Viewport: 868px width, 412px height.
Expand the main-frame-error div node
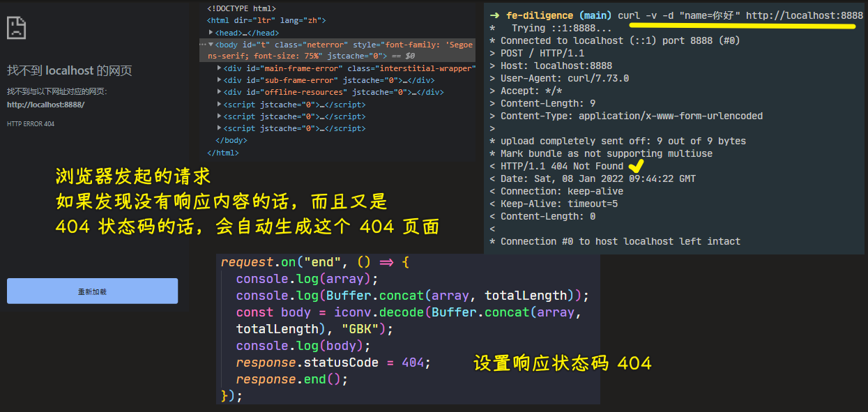point(220,68)
